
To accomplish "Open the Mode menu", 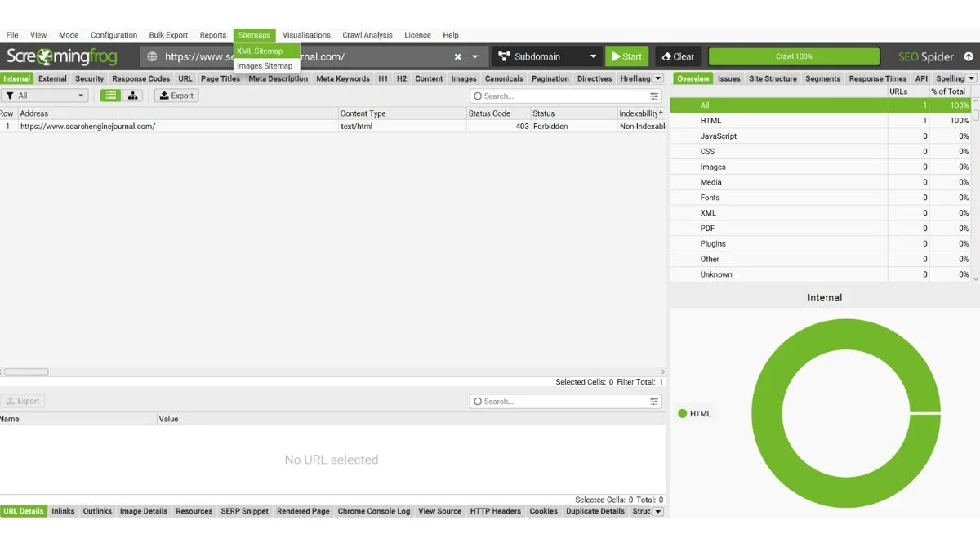I will point(69,35).
